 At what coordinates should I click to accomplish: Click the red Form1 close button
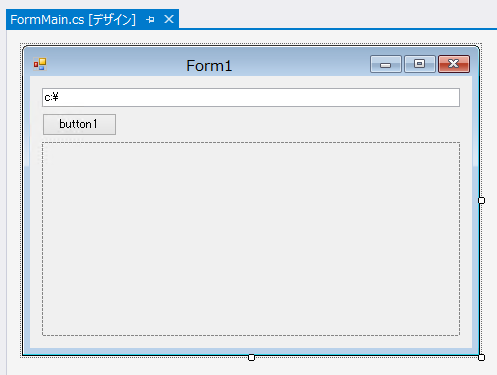454,64
